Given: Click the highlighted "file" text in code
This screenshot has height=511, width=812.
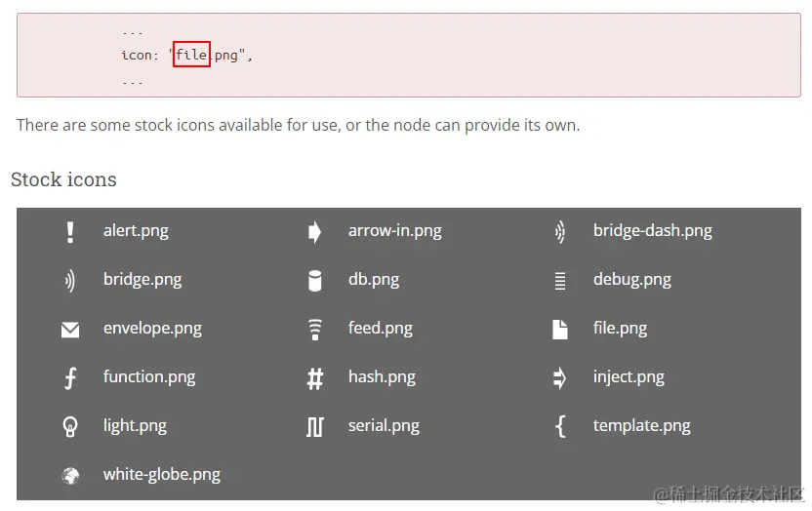Looking at the screenshot, I should point(191,56).
